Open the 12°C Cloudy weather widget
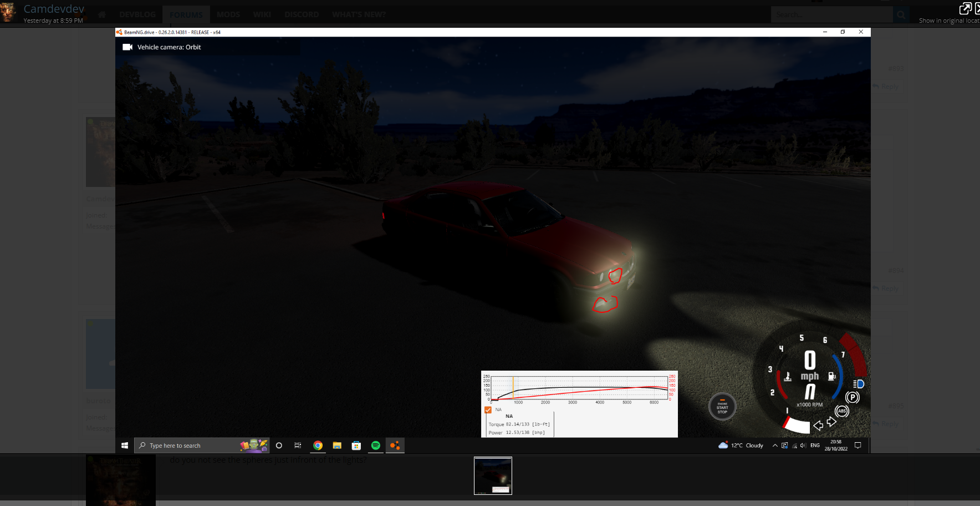 click(741, 446)
